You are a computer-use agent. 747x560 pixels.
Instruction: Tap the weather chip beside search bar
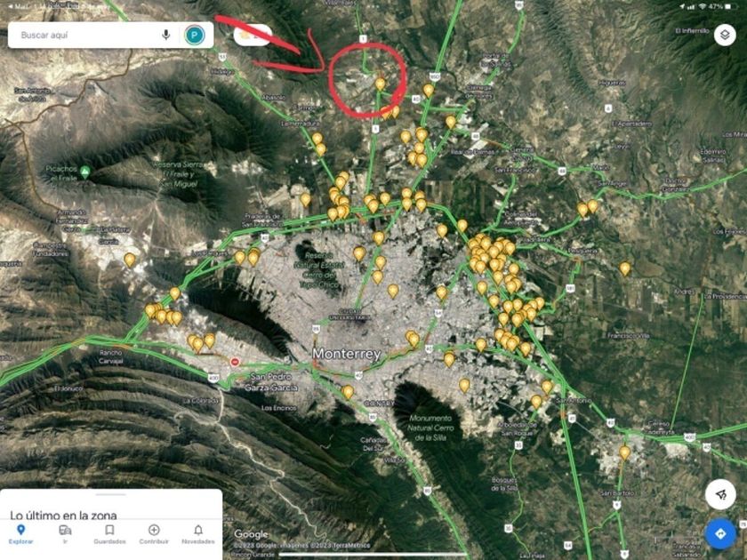click(253, 36)
